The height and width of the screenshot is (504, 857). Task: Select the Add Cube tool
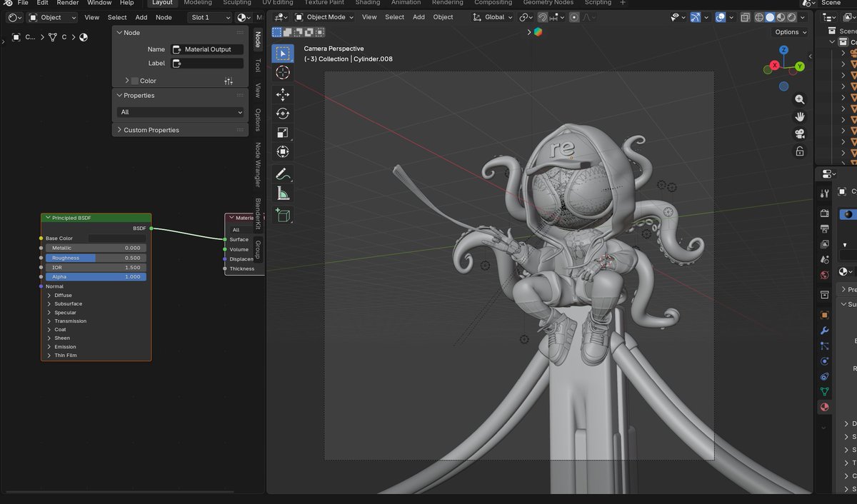(x=283, y=215)
